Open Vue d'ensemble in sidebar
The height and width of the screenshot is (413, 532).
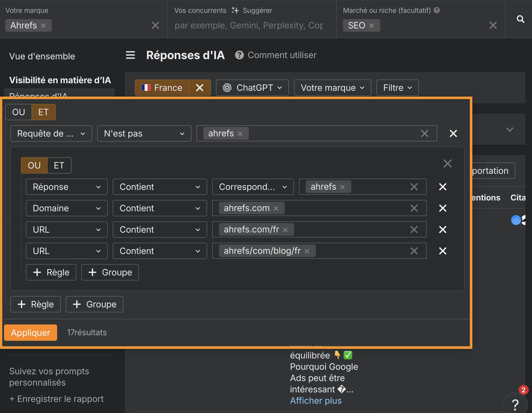42,56
